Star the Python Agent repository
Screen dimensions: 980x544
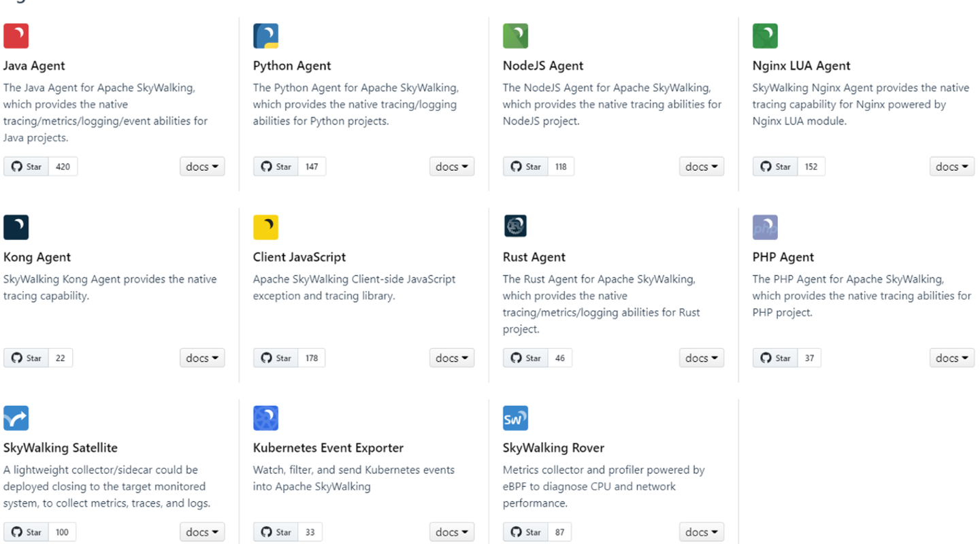pyautogui.click(x=276, y=167)
